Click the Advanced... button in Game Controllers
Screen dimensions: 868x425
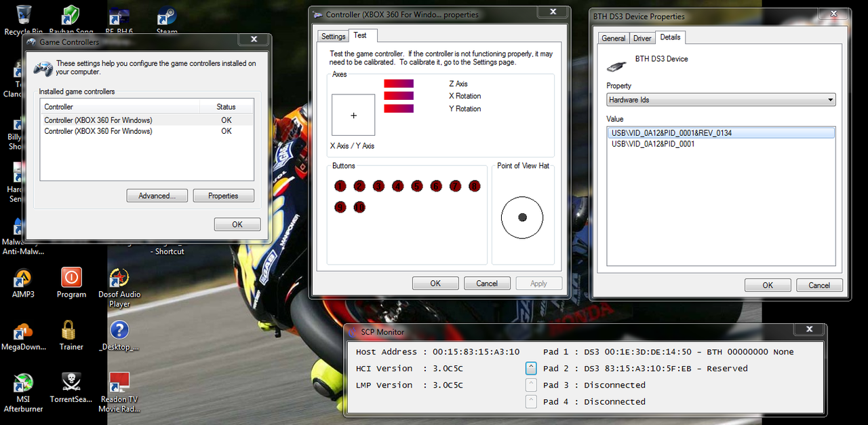157,196
